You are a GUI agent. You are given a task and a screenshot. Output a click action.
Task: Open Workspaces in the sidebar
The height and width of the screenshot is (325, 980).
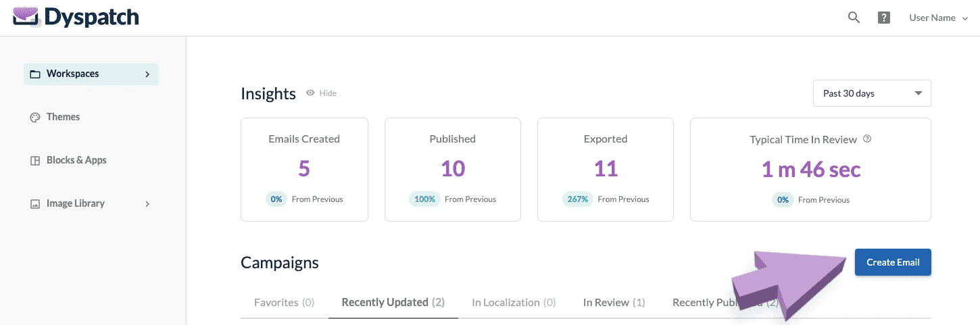91,74
